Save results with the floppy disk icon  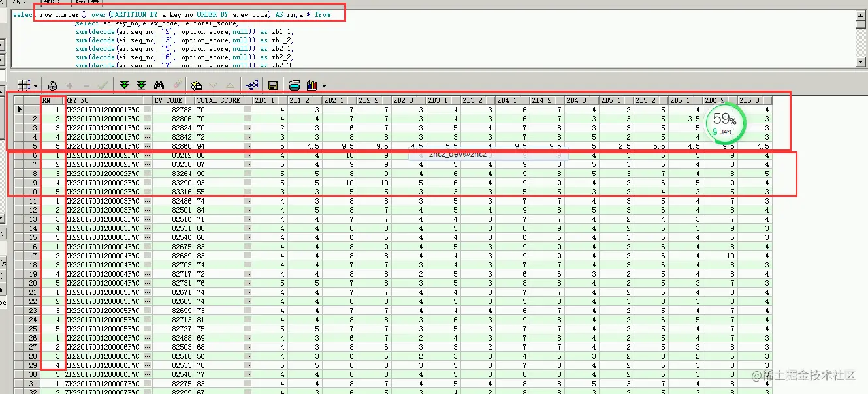pos(273,85)
